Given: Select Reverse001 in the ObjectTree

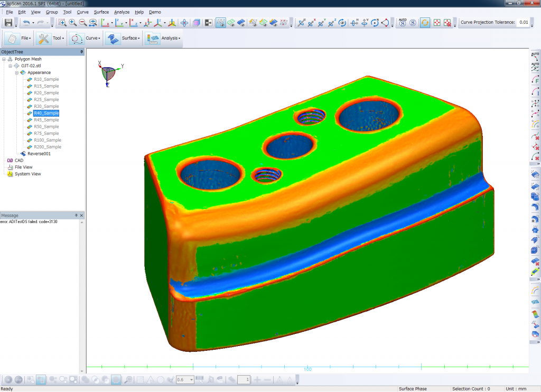Looking at the screenshot, I should click(x=39, y=154).
